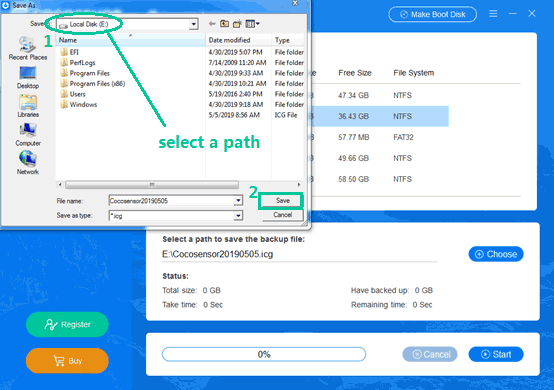Select Desktop in the places bar
Screen dimensions: 554x390
28,78
